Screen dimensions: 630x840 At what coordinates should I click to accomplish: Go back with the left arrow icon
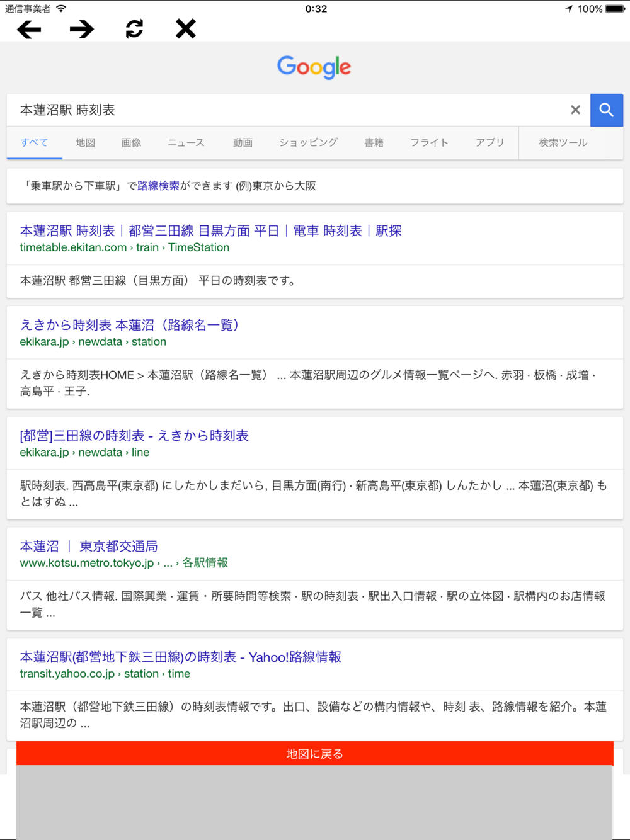tap(29, 29)
